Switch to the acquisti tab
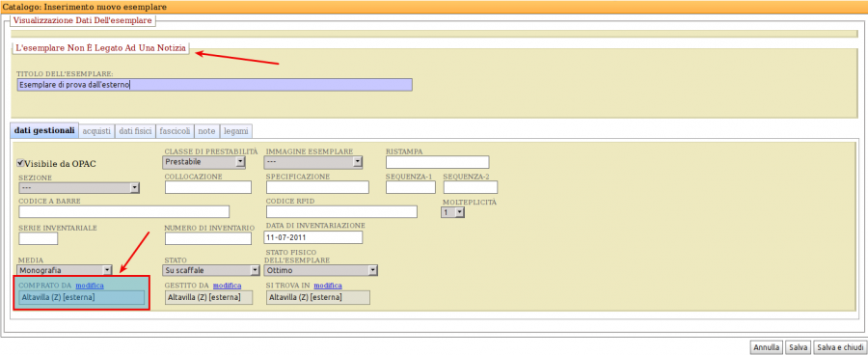The height and width of the screenshot is (355, 868). 96,131
